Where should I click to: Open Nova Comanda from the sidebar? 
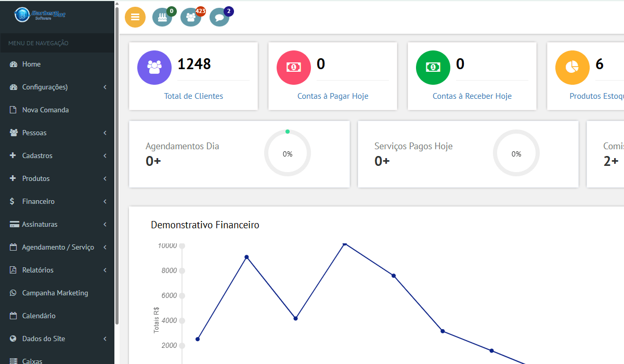pos(45,110)
